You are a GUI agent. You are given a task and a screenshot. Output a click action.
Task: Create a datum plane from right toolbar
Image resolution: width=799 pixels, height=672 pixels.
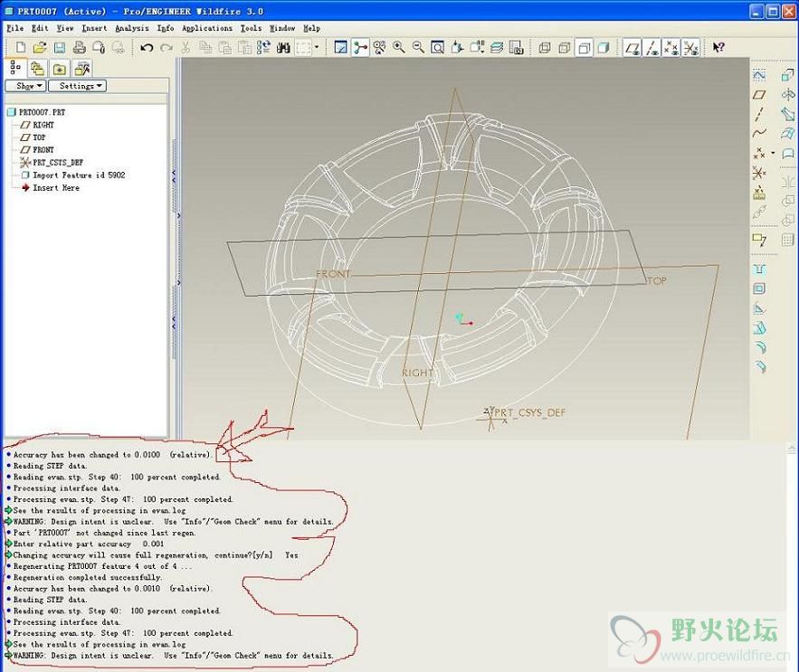click(x=759, y=95)
